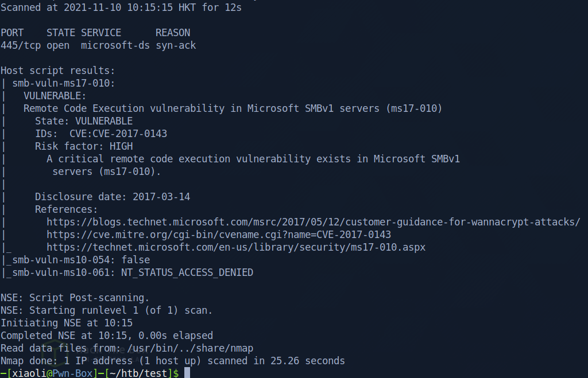Click the "Risk factor: HIGH" text
588x378 pixels.
[84, 146]
